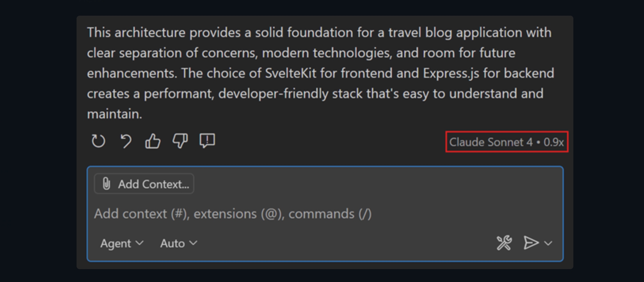Click the Add Context button
The height and width of the screenshot is (282, 644).
tap(144, 183)
